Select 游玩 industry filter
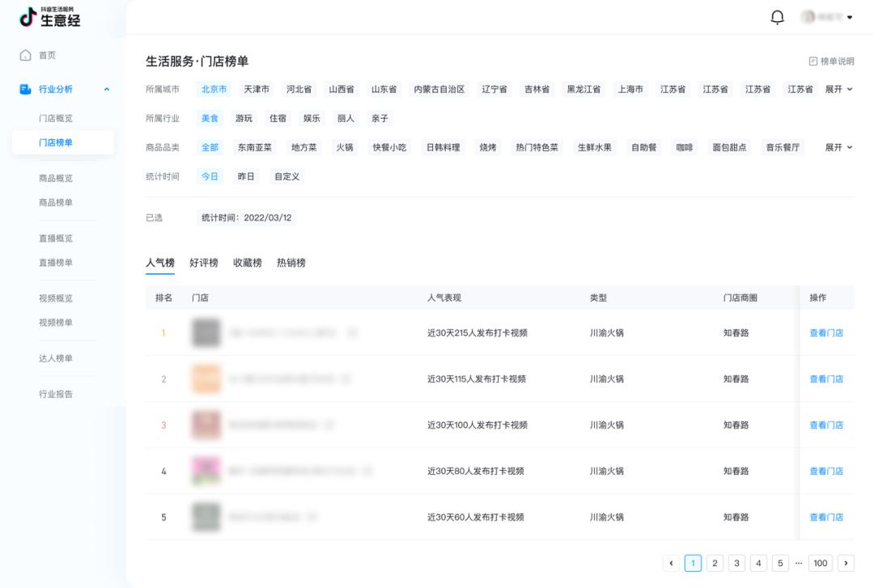874x588 pixels. 244,118
